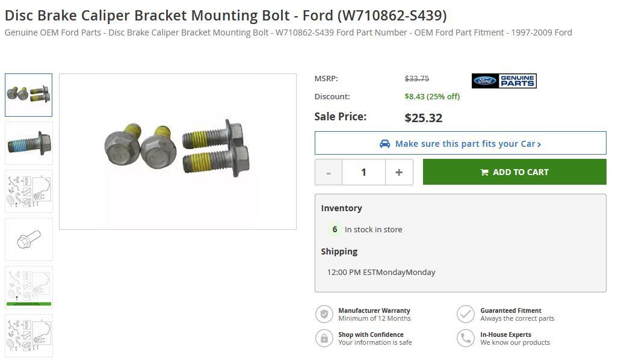627x364 pixels.
Task: Click the Manufacturer Warranty shield icon
Action: point(324,313)
